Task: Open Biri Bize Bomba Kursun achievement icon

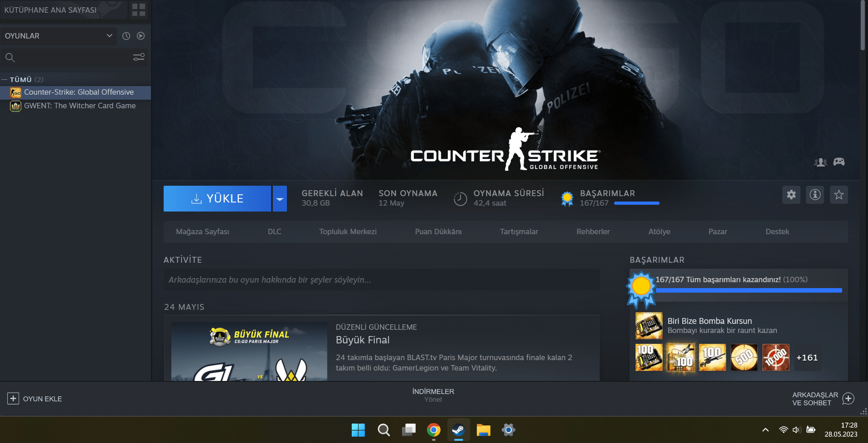Action: pos(649,326)
